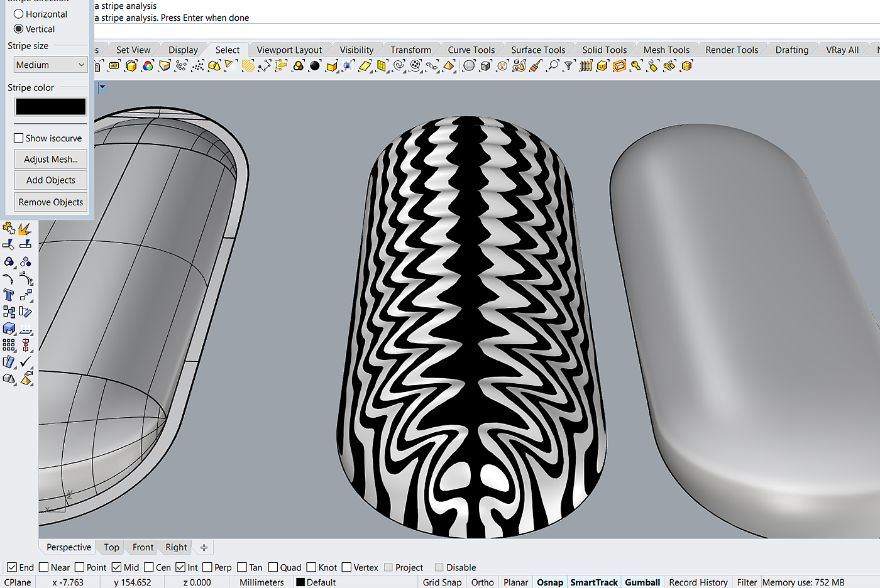880x588 pixels.
Task: Click the Adjust Mesh button
Action: (x=50, y=159)
